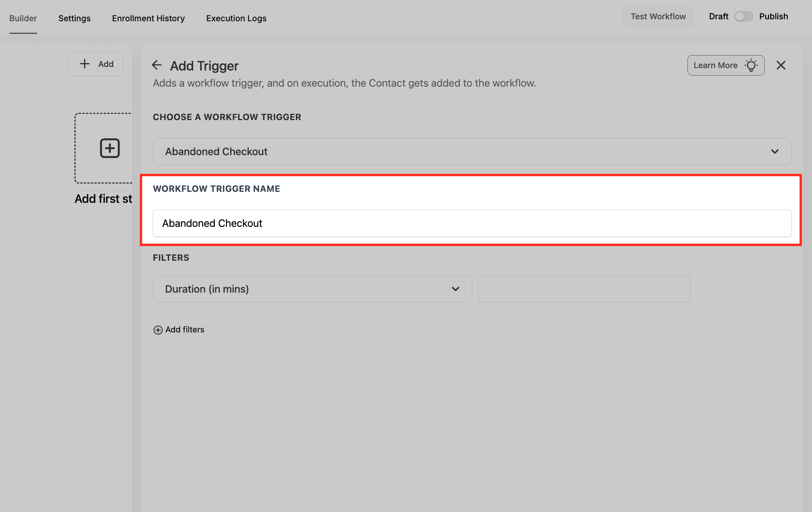Expand the Abandoned Checkout trigger dropdown chevron
The height and width of the screenshot is (512, 812).
coord(775,152)
